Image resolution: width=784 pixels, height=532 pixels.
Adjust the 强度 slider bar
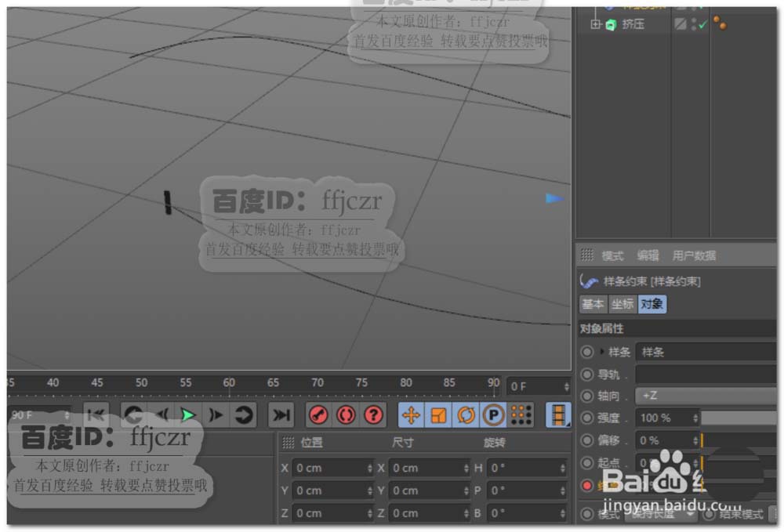coord(739,418)
